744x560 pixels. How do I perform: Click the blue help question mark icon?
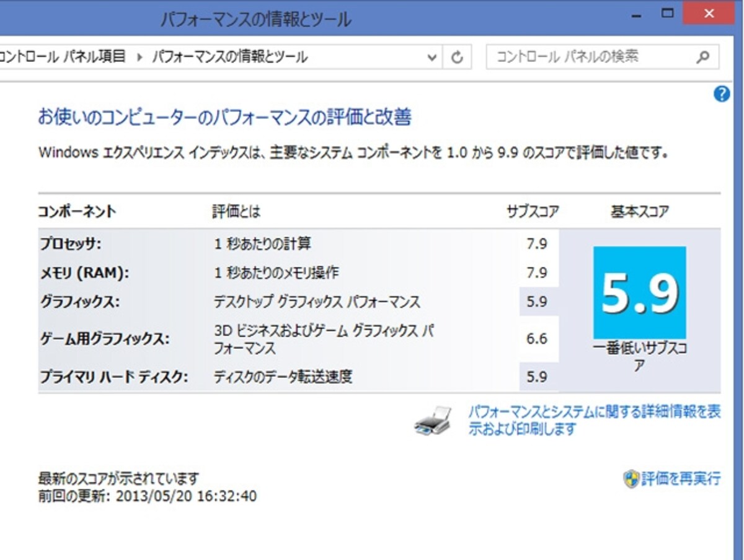(722, 94)
